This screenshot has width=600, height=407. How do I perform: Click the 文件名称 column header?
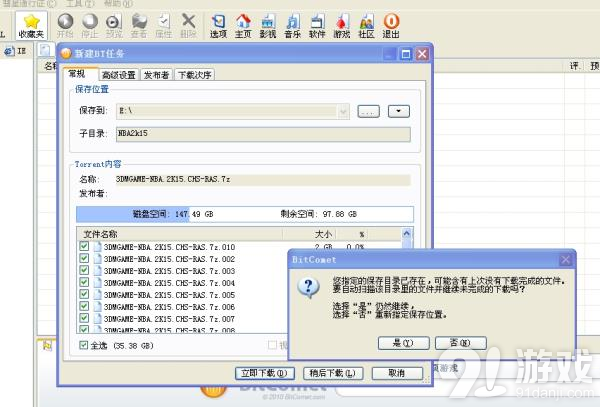(x=180, y=234)
